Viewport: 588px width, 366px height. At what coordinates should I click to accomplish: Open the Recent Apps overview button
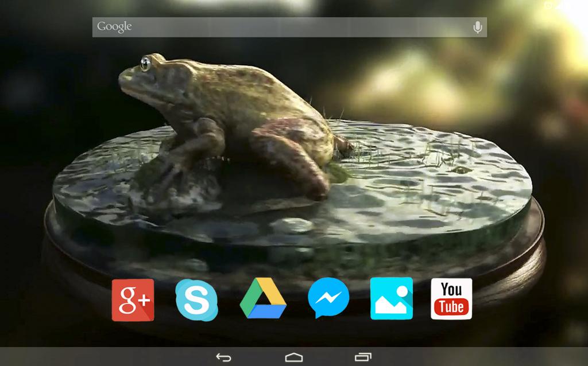pos(363,357)
